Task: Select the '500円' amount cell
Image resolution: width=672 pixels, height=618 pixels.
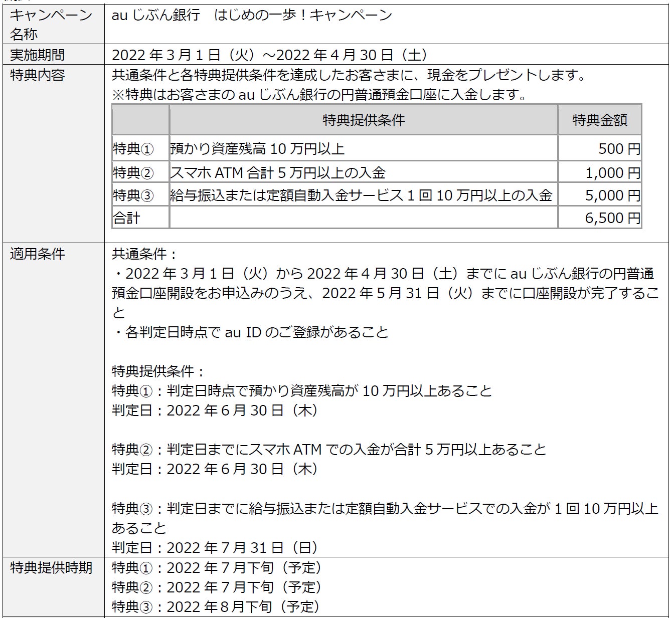Action: 600,148
